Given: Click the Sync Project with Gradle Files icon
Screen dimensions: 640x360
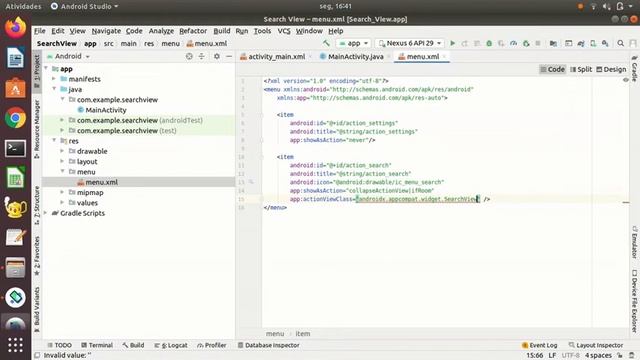Looking at the screenshot, I should coord(581,43).
